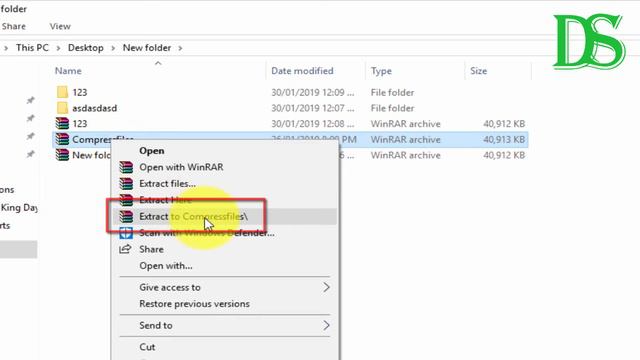Sort by Size column header

[478, 71]
